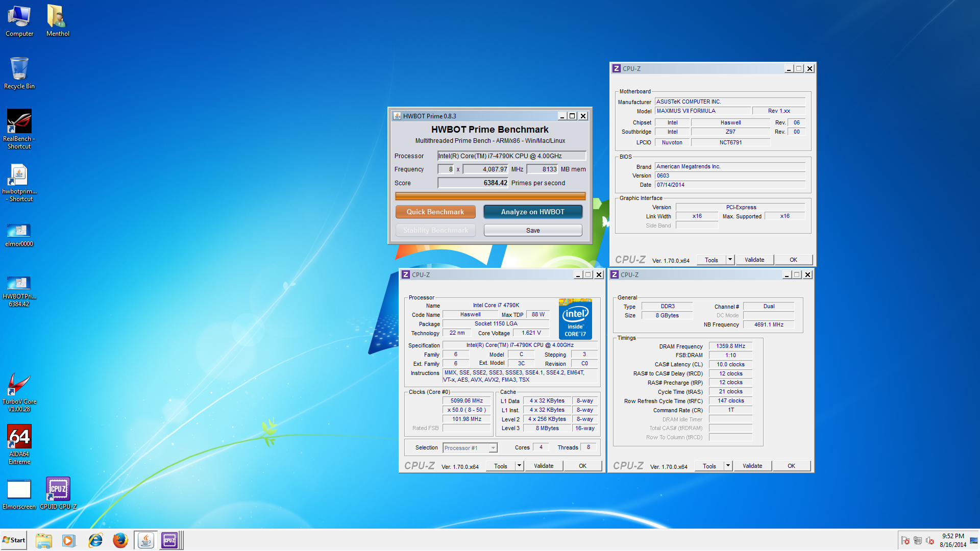
Task: Click Validate in motherboard CPU-Z window
Action: pos(754,260)
